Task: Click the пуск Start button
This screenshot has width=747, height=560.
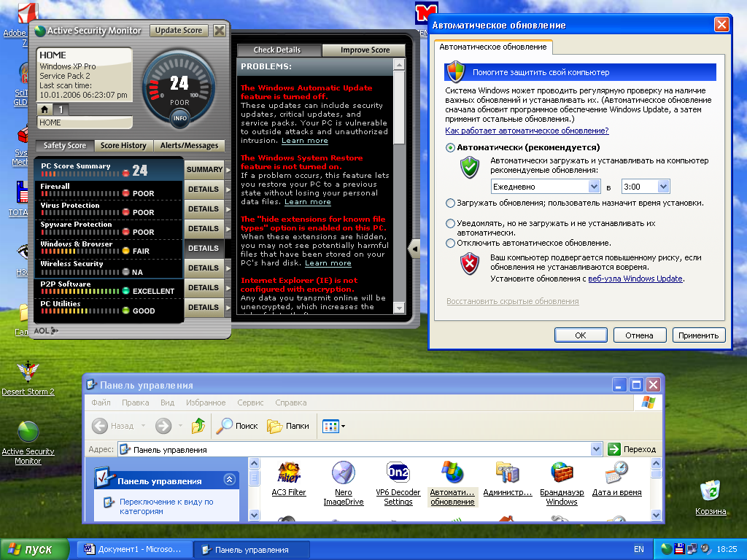Action: (x=34, y=549)
